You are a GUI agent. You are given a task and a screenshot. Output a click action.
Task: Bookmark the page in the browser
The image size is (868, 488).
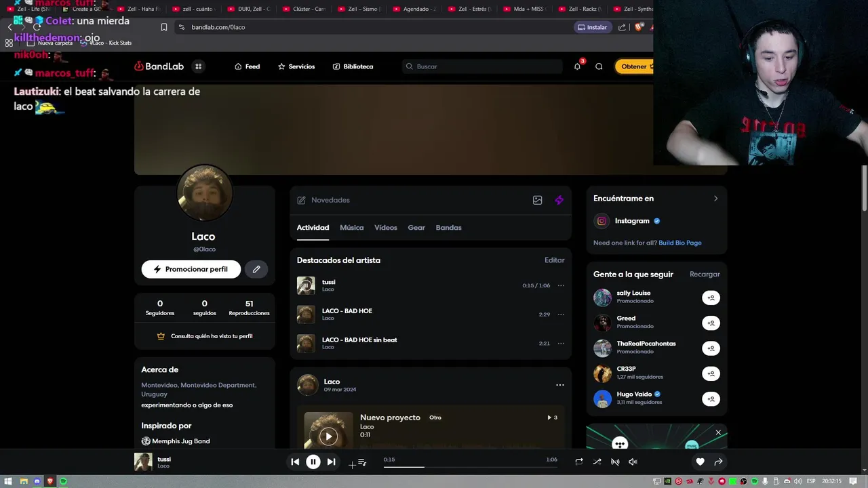click(x=164, y=27)
